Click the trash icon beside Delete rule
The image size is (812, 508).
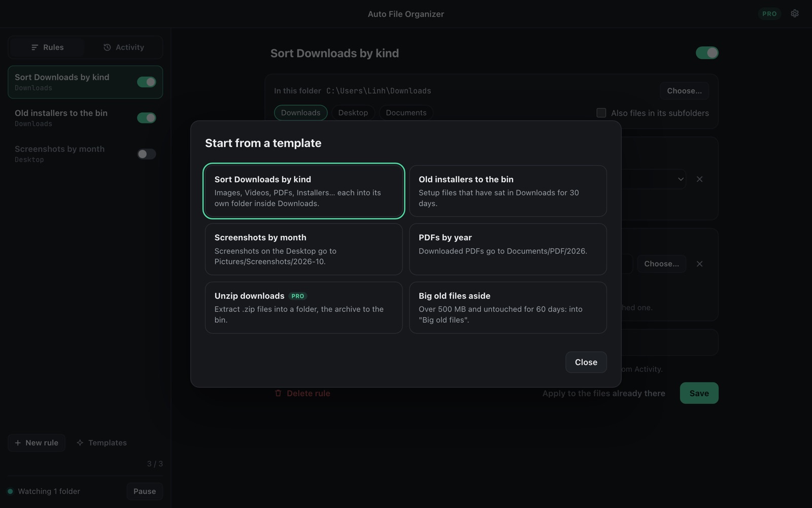click(x=278, y=393)
